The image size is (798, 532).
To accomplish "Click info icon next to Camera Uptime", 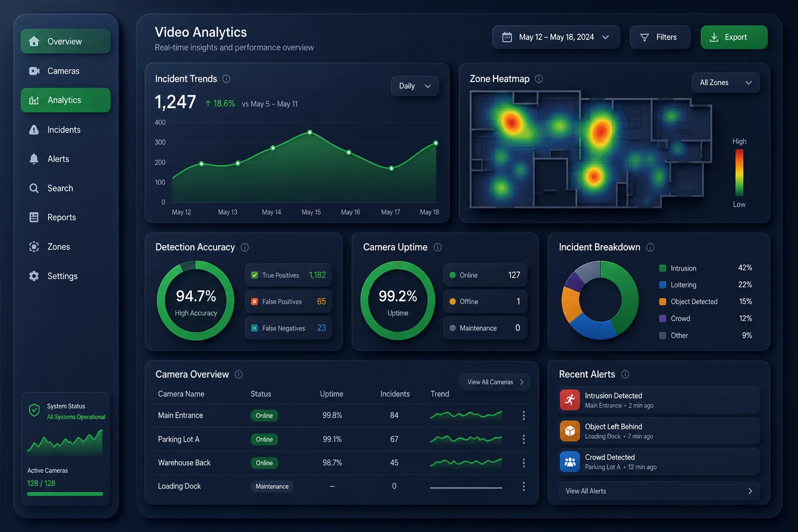I will (437, 247).
